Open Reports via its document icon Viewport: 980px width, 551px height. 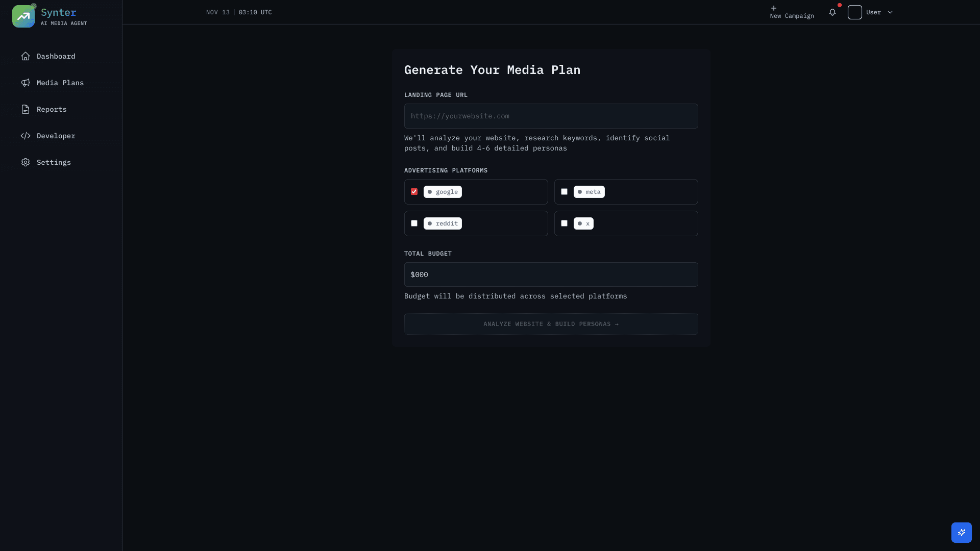pos(26,109)
